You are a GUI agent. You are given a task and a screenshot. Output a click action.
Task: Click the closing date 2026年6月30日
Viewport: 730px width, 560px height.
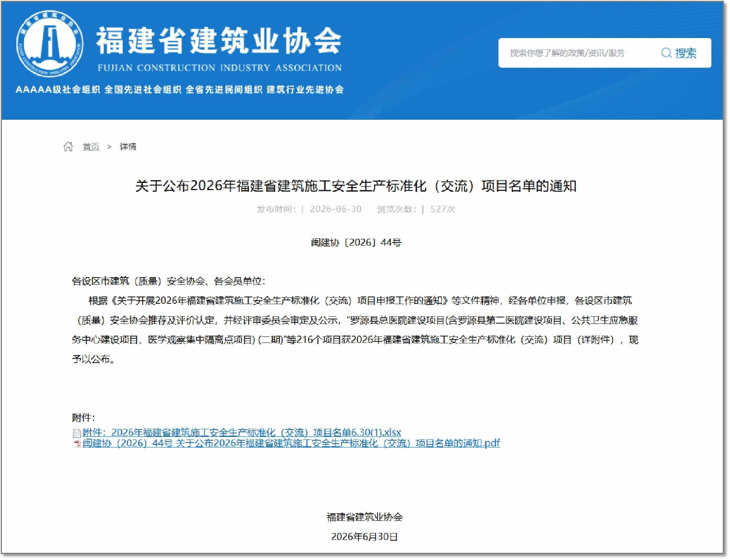click(x=364, y=537)
